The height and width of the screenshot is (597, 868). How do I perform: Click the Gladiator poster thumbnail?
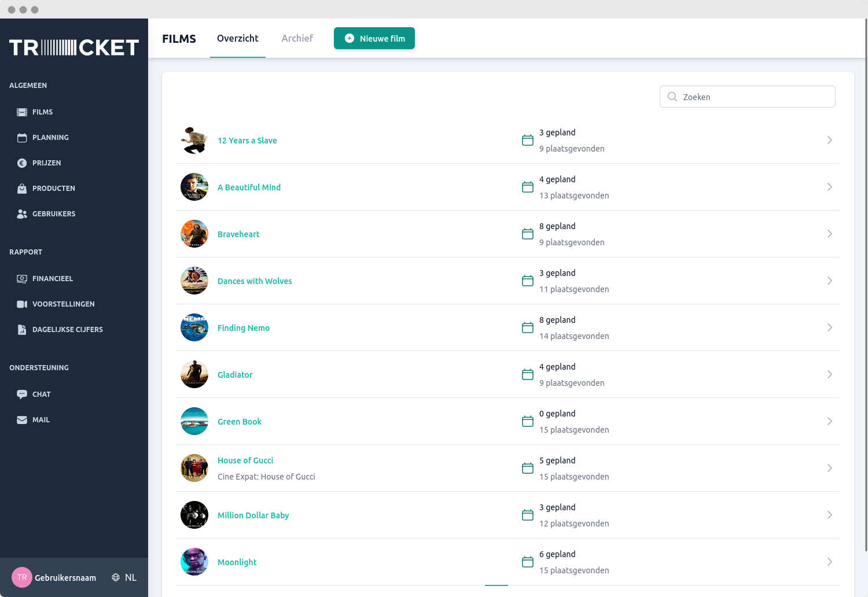coord(194,374)
